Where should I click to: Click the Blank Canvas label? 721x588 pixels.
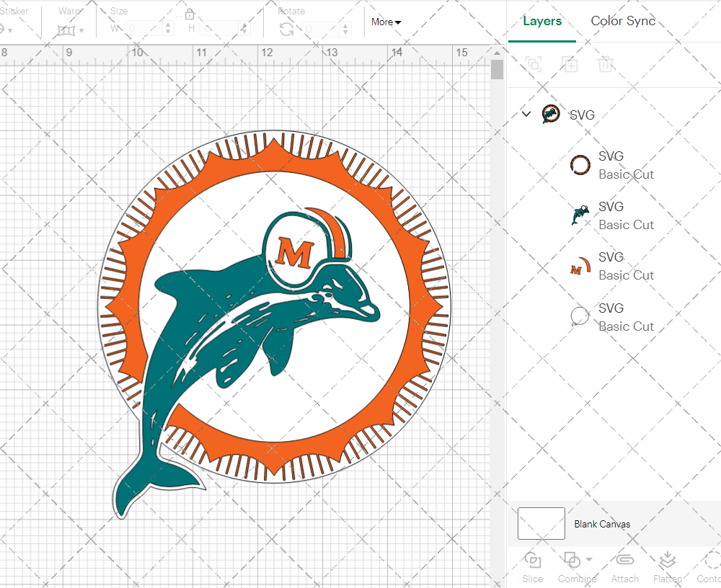(x=602, y=524)
